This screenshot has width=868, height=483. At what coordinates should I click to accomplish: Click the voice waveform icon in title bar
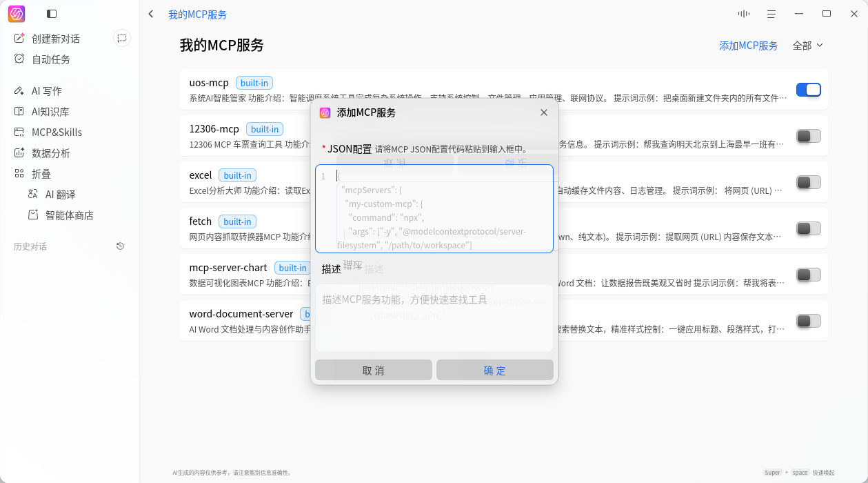(744, 14)
